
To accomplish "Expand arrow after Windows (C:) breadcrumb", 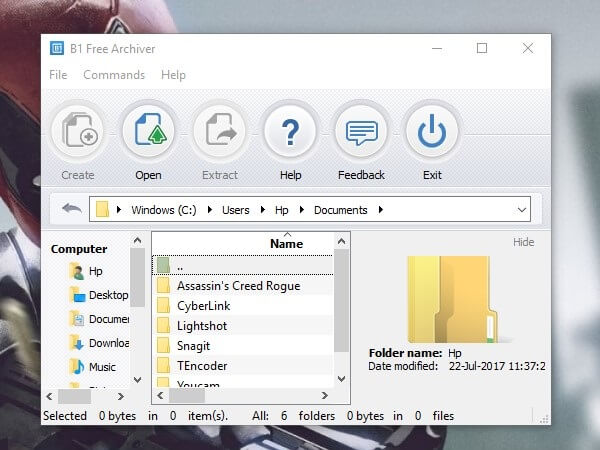I will [x=210, y=209].
